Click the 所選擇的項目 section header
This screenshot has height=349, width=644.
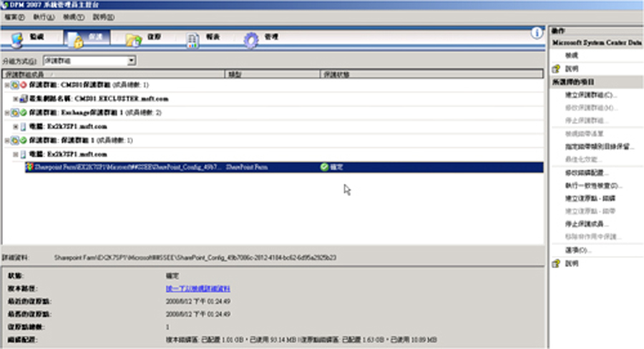pyautogui.click(x=596, y=82)
